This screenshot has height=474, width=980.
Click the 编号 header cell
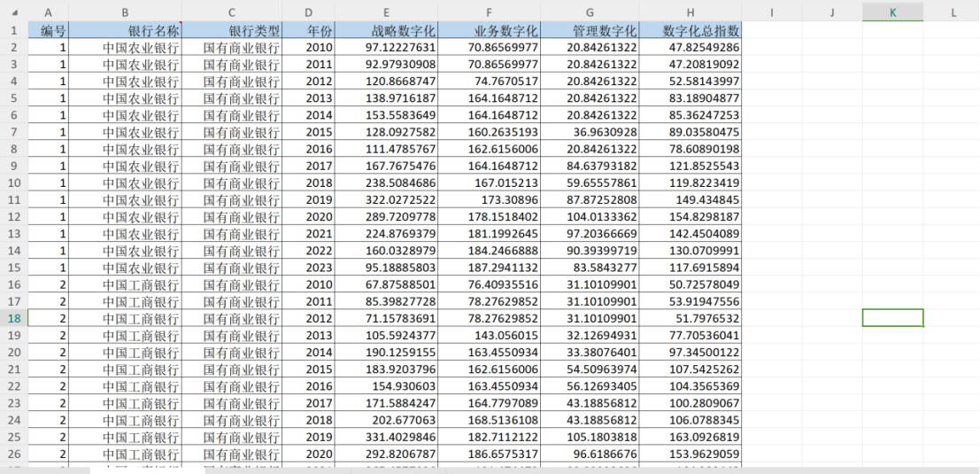pyautogui.click(x=48, y=29)
